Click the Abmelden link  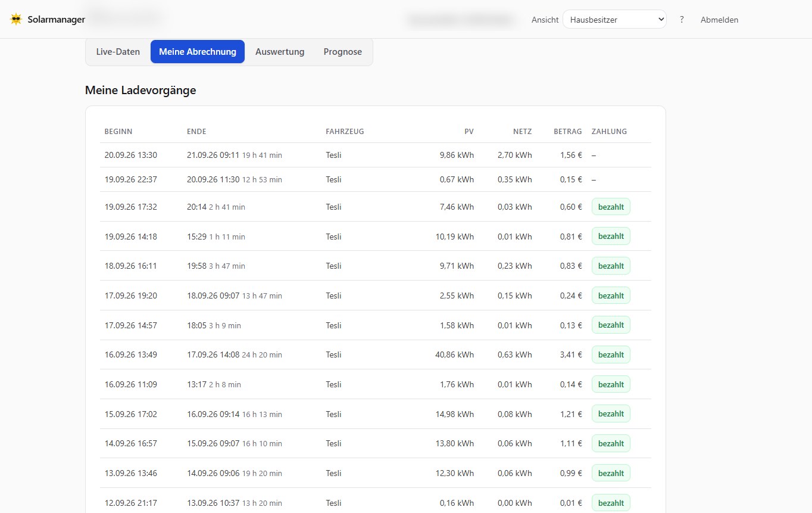[719, 20]
